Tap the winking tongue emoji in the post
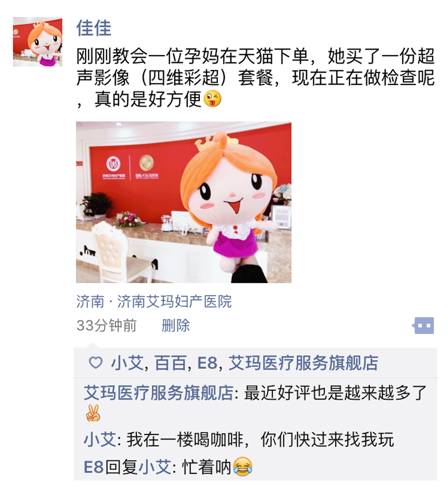This screenshot has height=497, width=448. point(213,99)
